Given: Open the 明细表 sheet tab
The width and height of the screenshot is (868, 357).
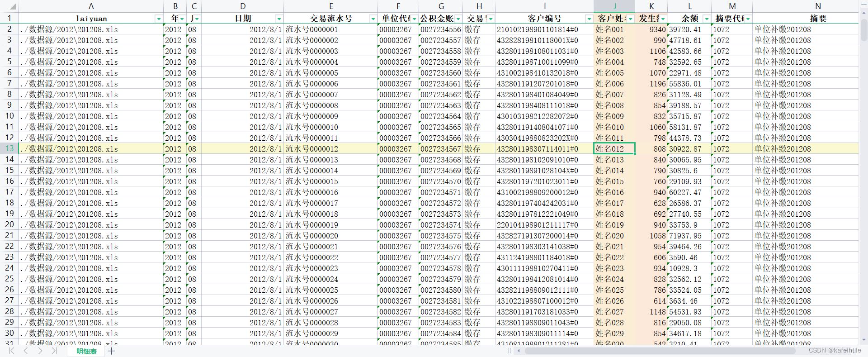Looking at the screenshot, I should (86, 351).
